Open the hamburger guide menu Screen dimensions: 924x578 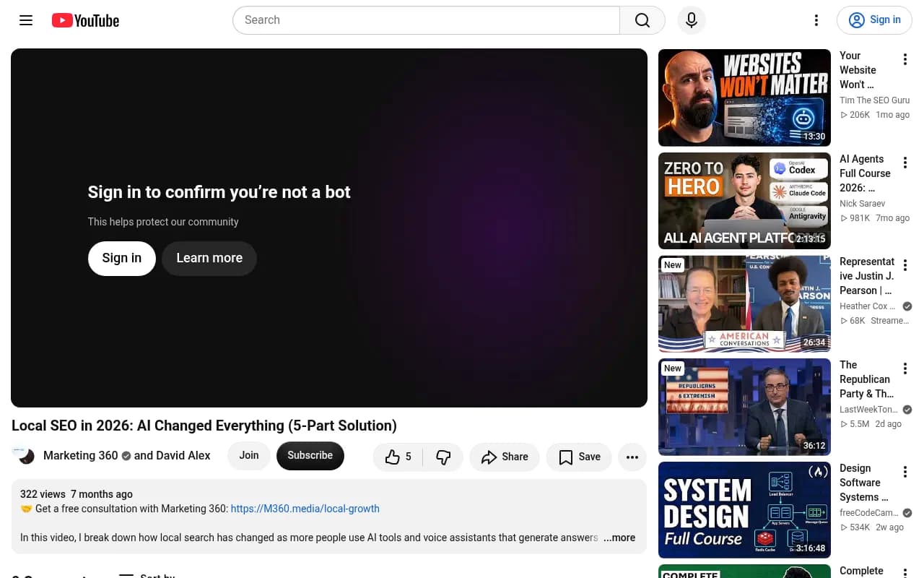click(x=26, y=20)
